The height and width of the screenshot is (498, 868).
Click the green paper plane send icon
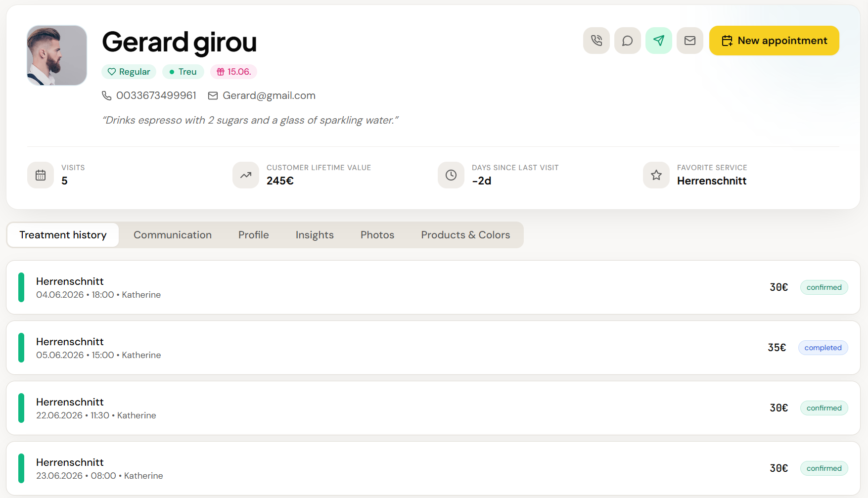tap(658, 41)
